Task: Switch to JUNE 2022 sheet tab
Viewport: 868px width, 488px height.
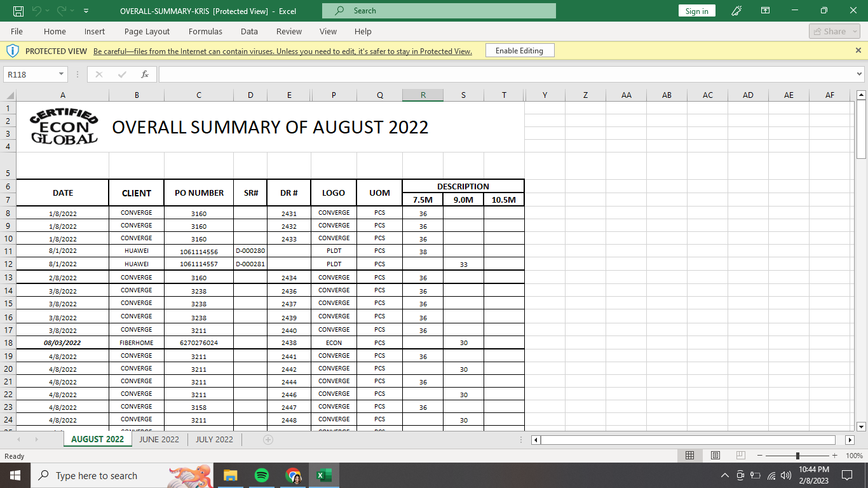Action: coord(159,439)
